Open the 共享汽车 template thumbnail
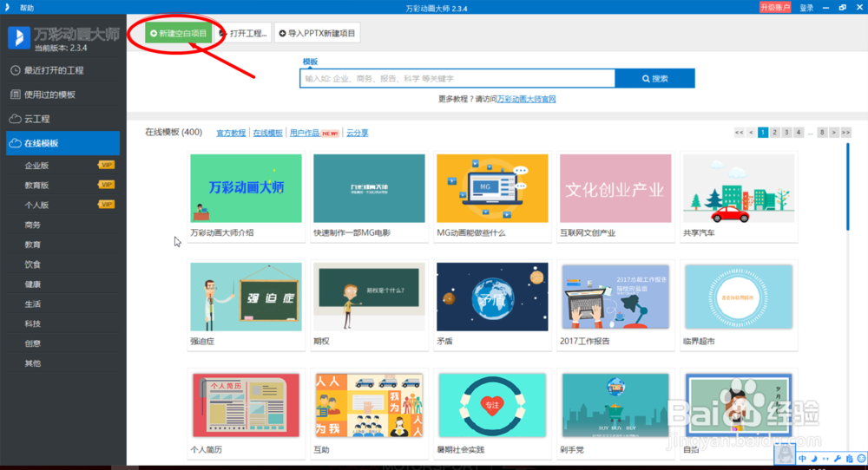 [739, 188]
